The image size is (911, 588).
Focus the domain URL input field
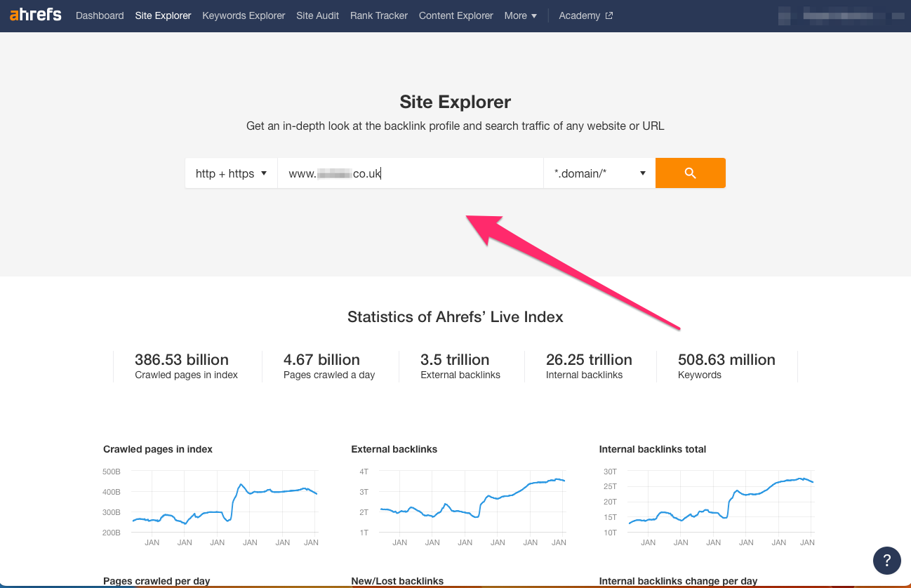coord(411,173)
